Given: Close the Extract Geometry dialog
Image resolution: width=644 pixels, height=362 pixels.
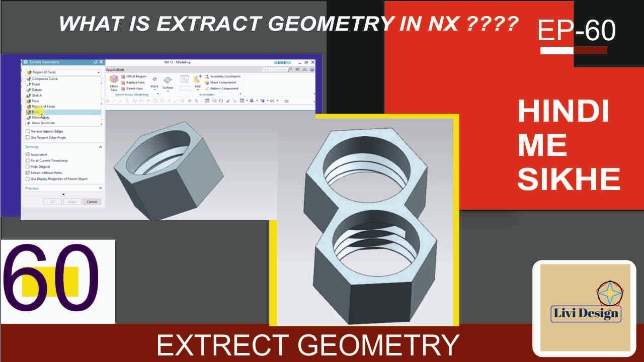Looking at the screenshot, I should [x=101, y=62].
